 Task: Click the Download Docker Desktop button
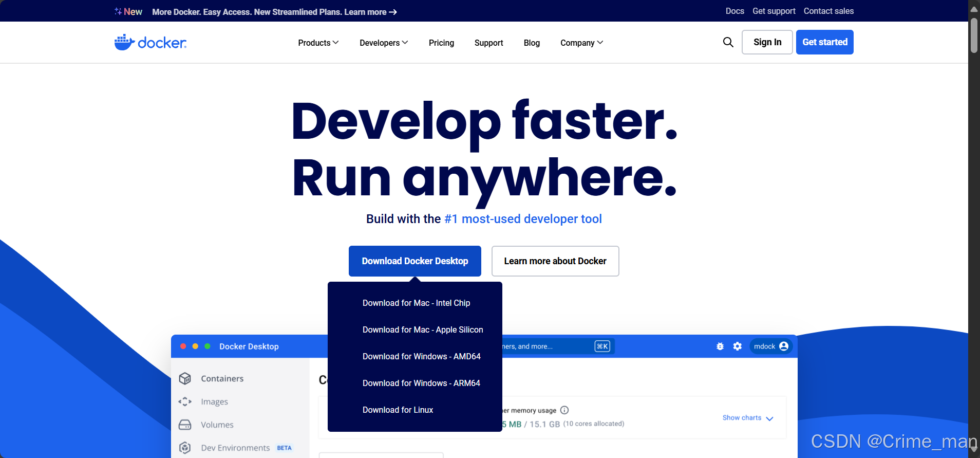point(415,261)
